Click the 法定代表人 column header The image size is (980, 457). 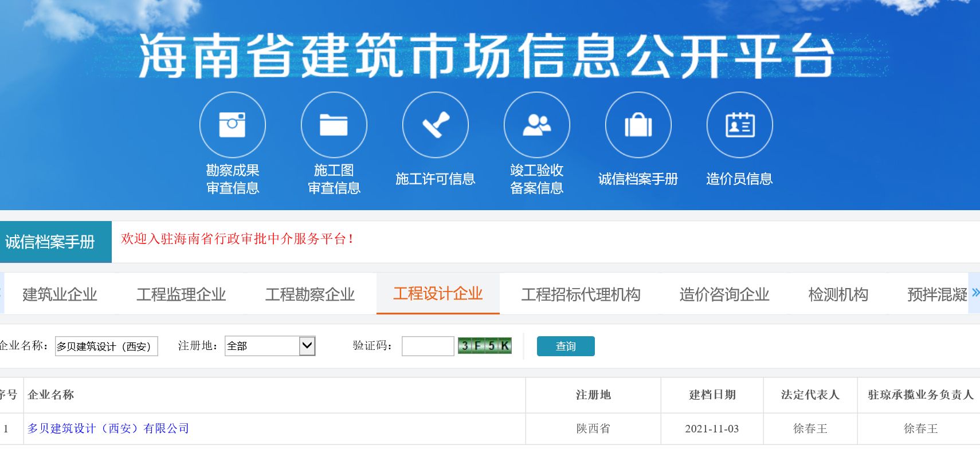click(810, 395)
